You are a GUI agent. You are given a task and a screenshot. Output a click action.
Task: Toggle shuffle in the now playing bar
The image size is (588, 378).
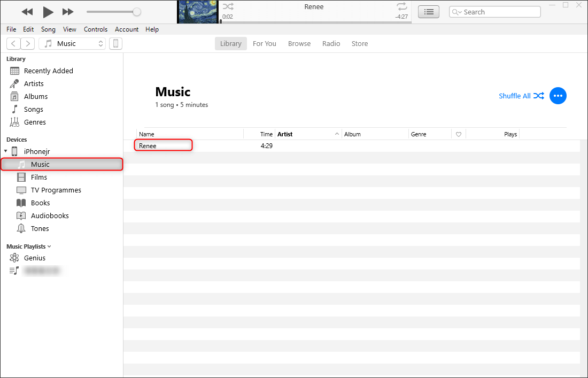tap(228, 7)
